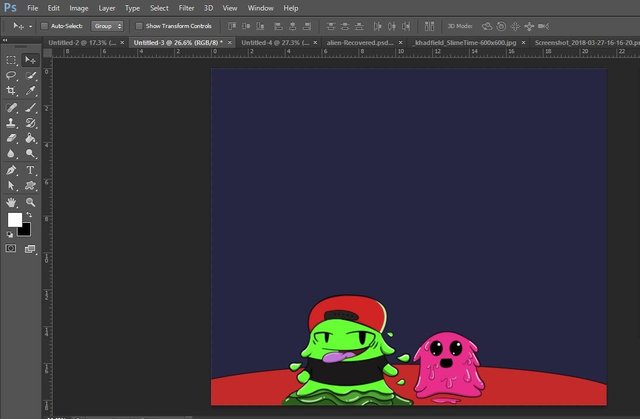Screen dimensions: 640x419
Task: Select the Lasso tool
Action: click(11, 75)
